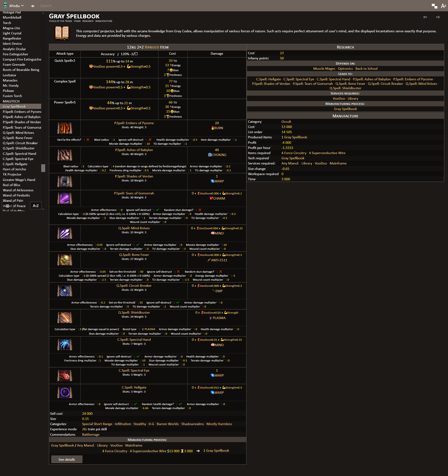Select Gray Spellbook in the sidebar
This screenshot has width=448, height=476.
click(21, 106)
